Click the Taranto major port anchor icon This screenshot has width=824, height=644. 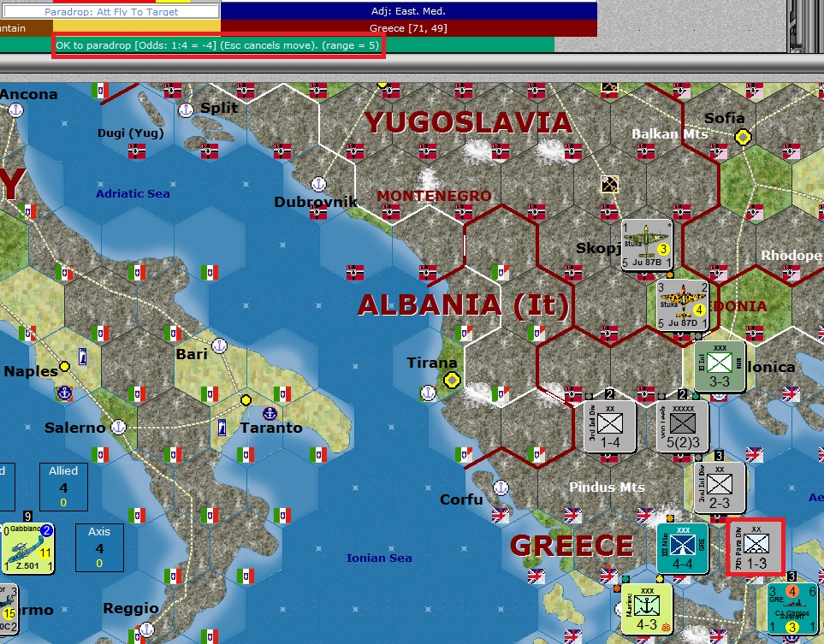(x=270, y=413)
